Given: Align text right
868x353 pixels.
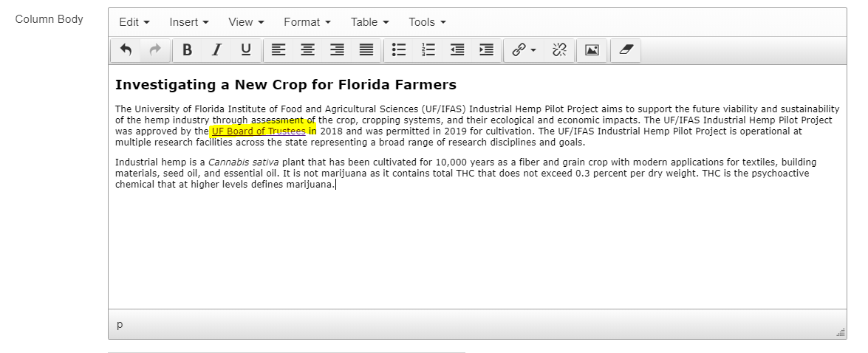Looking at the screenshot, I should 337,50.
